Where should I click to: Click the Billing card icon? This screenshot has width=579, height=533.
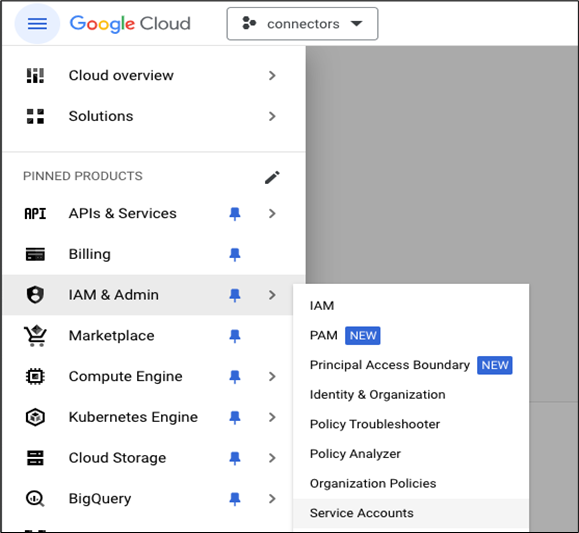coord(35,254)
